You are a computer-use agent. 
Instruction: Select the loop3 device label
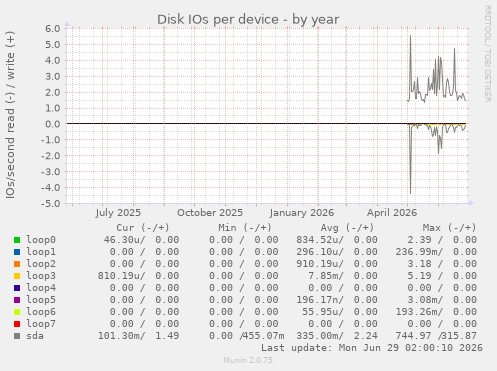pos(41,276)
